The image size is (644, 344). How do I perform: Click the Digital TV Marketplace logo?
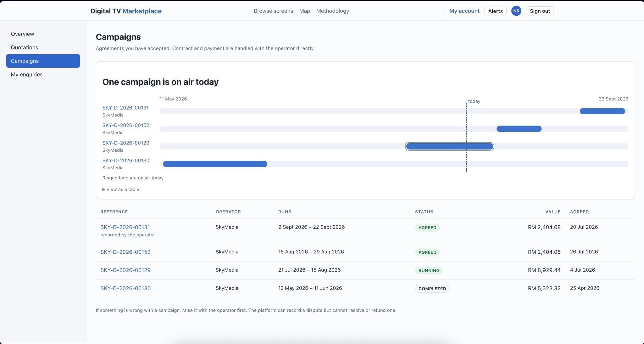(126, 11)
